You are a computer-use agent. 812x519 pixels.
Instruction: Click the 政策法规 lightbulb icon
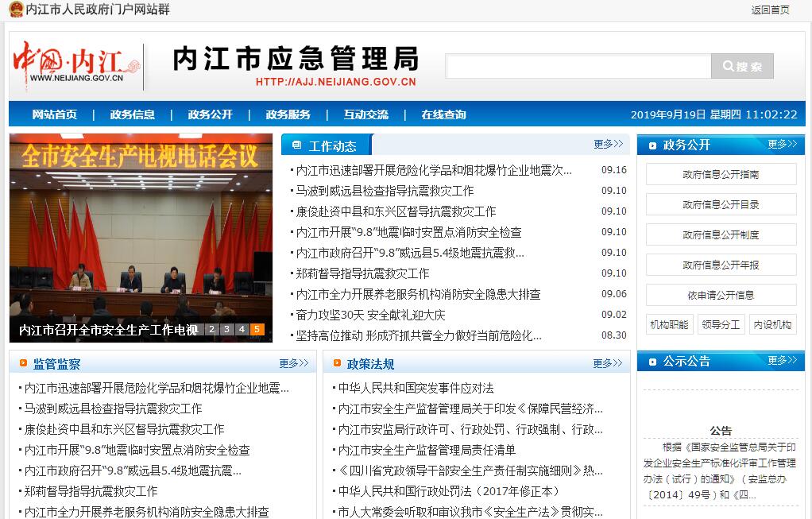tap(335, 364)
